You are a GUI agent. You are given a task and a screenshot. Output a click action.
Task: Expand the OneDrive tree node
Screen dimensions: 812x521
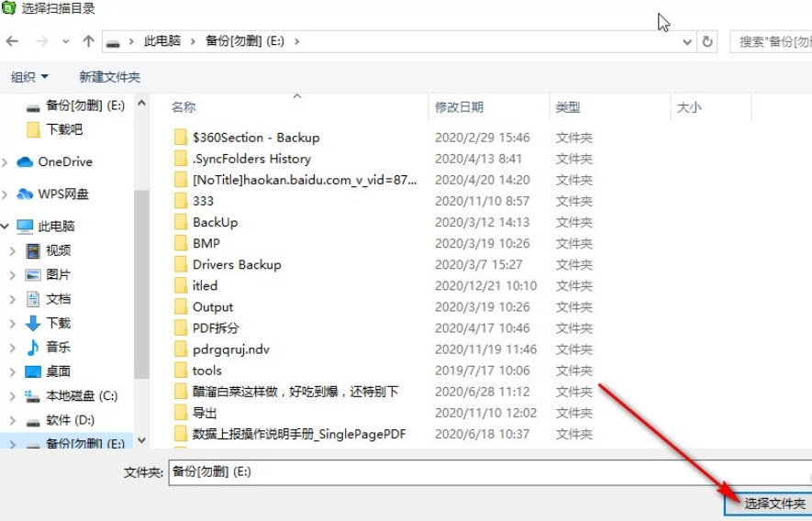6,162
